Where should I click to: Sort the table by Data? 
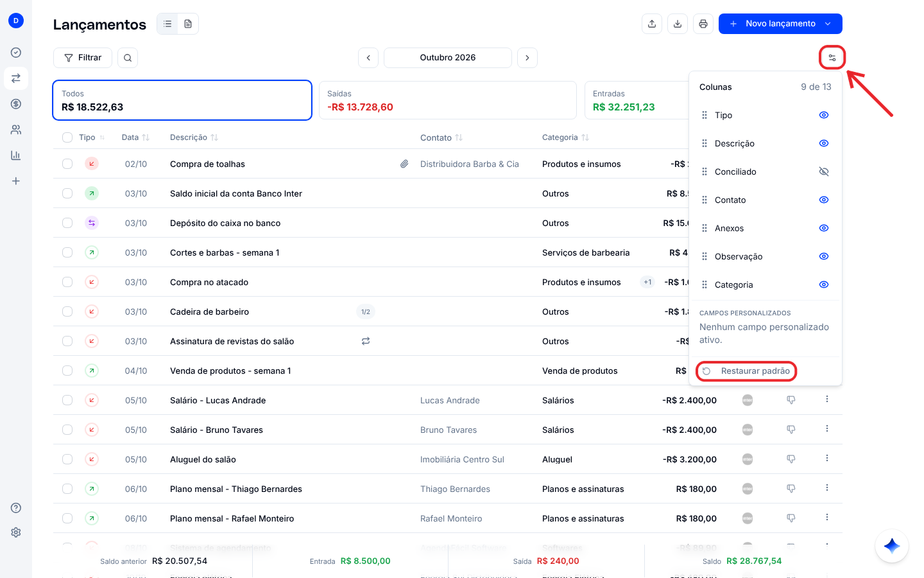(135, 137)
